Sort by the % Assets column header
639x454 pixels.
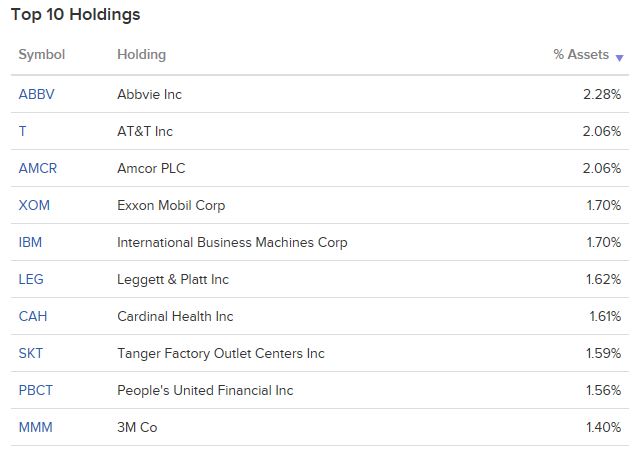tap(581, 55)
